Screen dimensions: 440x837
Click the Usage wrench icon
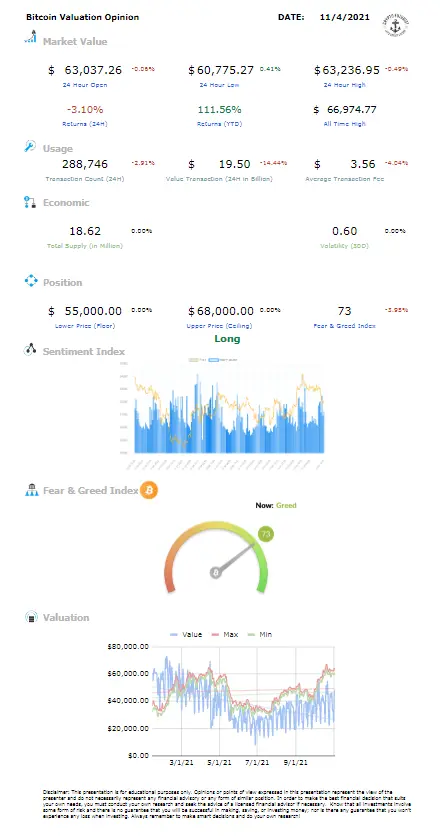click(x=30, y=146)
